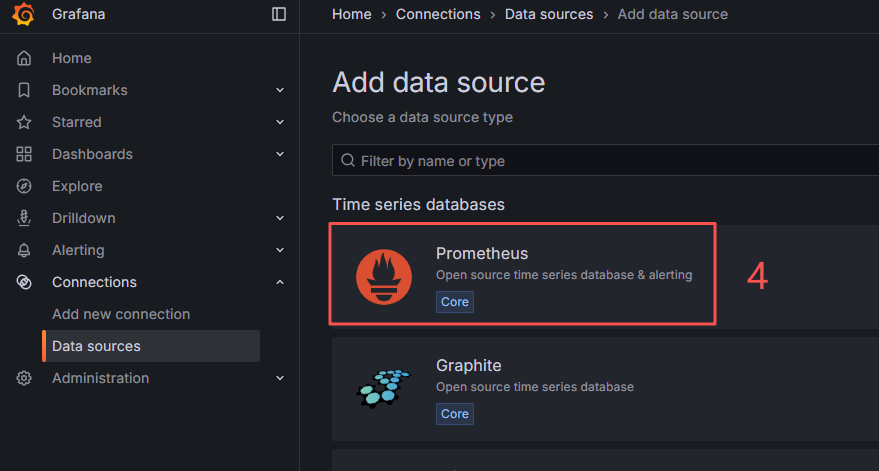The height and width of the screenshot is (471, 879).
Task: Click the search magnifier icon in filter
Action: point(348,160)
